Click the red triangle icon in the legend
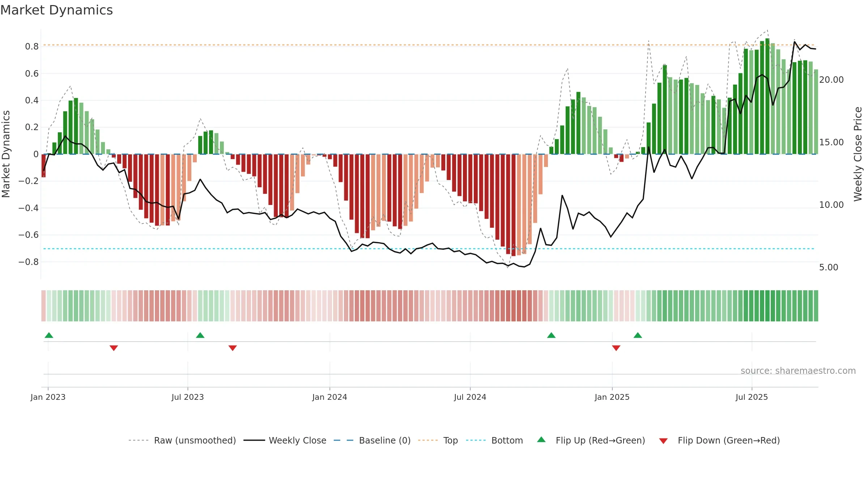 tap(663, 441)
